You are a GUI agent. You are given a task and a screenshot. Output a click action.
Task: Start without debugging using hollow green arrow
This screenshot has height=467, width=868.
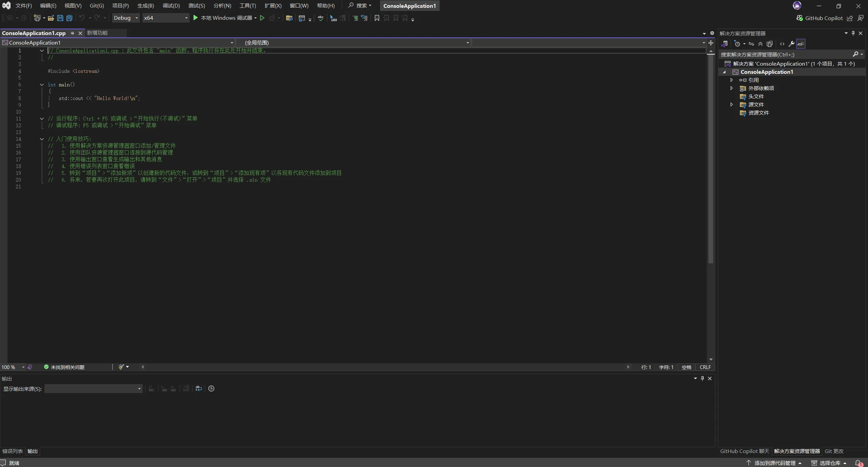[262, 18]
